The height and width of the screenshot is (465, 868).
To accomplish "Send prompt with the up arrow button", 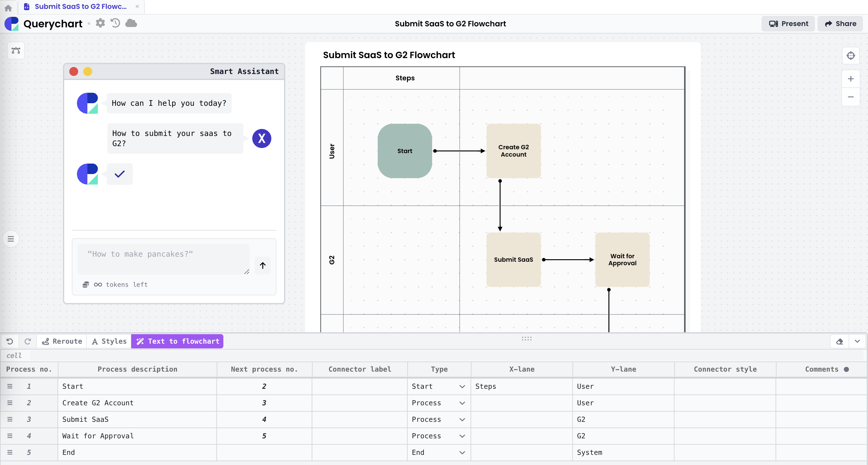I will tap(262, 266).
